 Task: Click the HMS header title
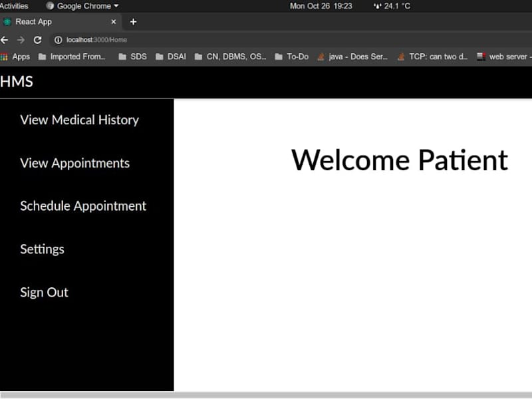click(16, 82)
